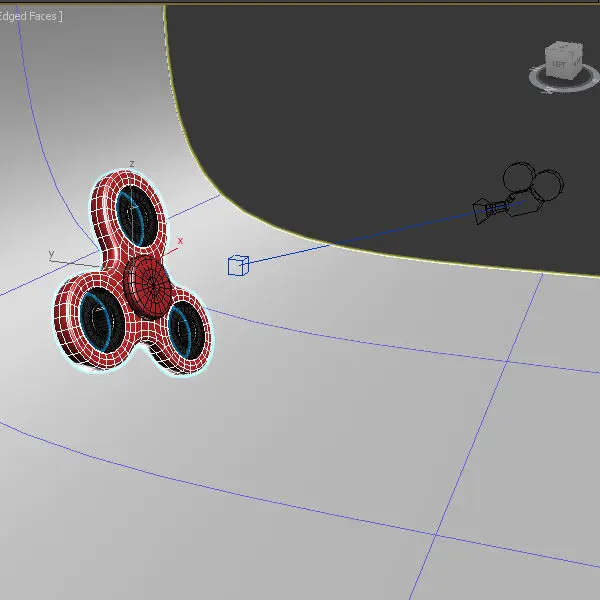Select the camera object wireframe
The height and width of the screenshot is (600, 600).
pyautogui.click(x=518, y=193)
